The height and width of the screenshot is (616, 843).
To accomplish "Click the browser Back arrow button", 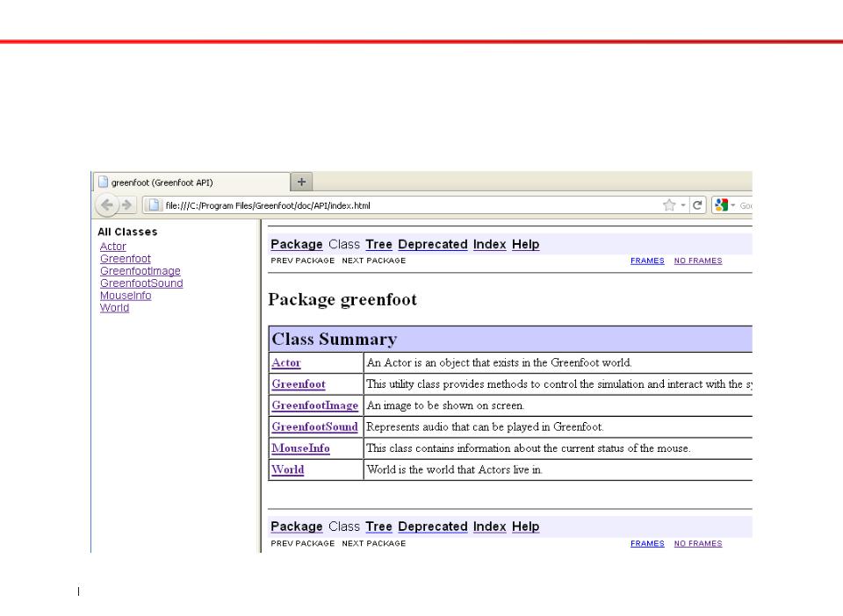I will pos(107,205).
